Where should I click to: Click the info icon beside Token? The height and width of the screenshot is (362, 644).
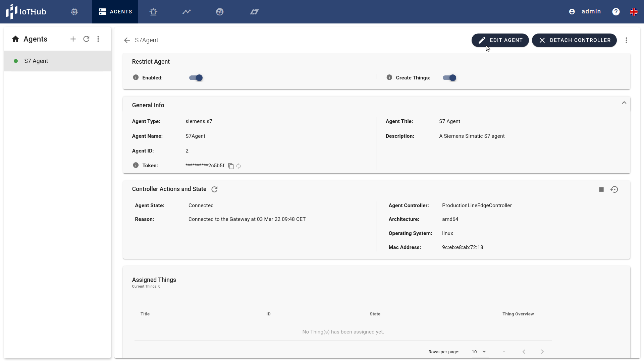point(136,165)
